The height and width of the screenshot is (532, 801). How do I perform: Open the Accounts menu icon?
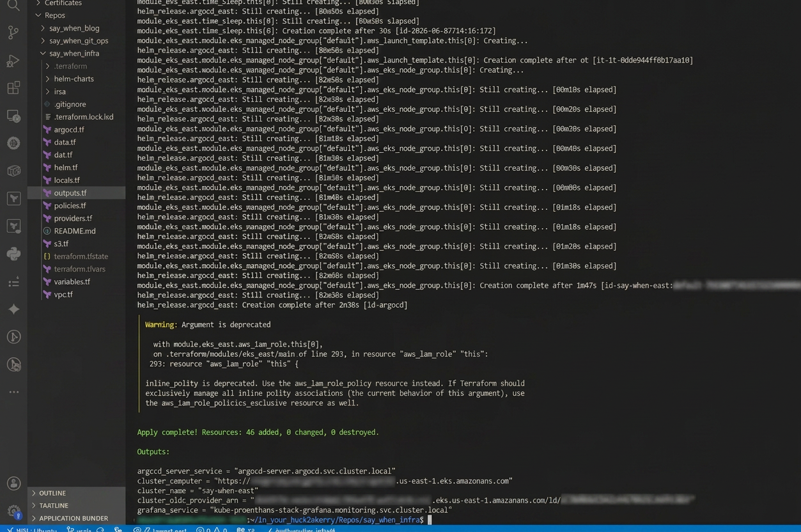point(13,483)
